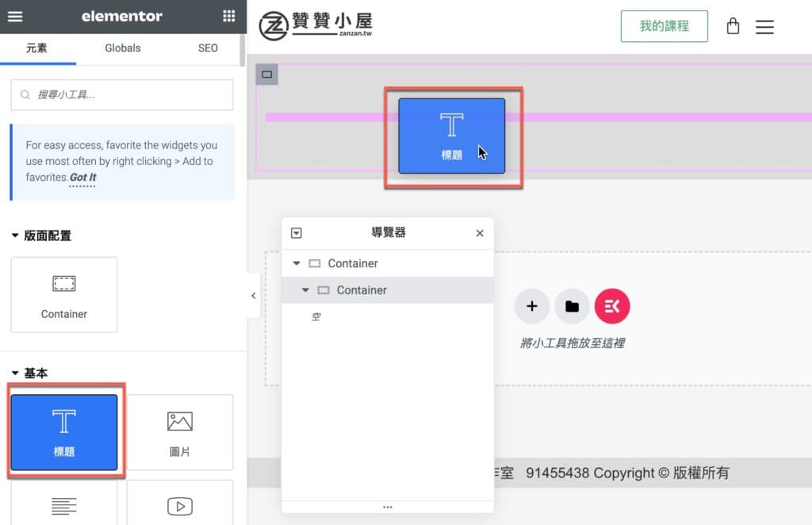
Task: Collapse the 版面配置 section
Action: click(41, 236)
